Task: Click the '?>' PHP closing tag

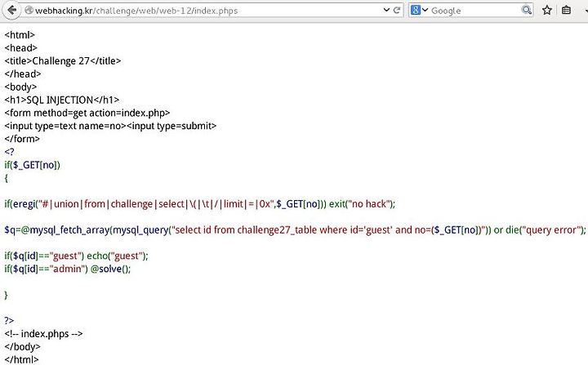Action: click(9, 321)
